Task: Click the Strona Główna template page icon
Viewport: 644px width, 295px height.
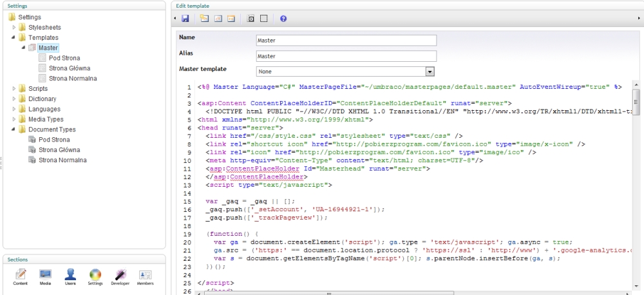Action: 43,68
